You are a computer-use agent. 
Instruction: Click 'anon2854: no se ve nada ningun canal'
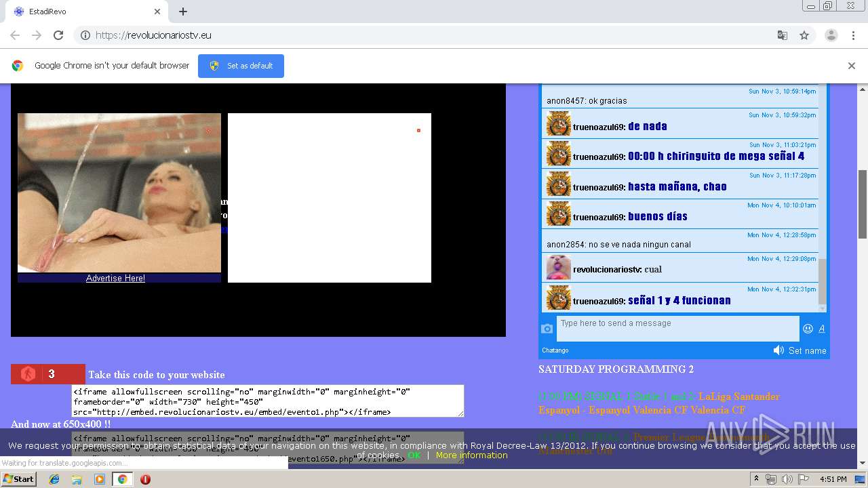(x=618, y=245)
